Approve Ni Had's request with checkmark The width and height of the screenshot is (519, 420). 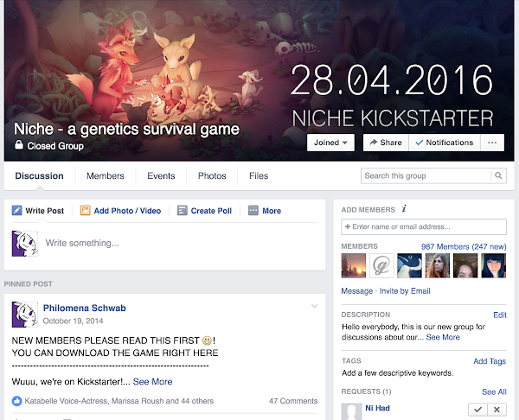click(477, 410)
